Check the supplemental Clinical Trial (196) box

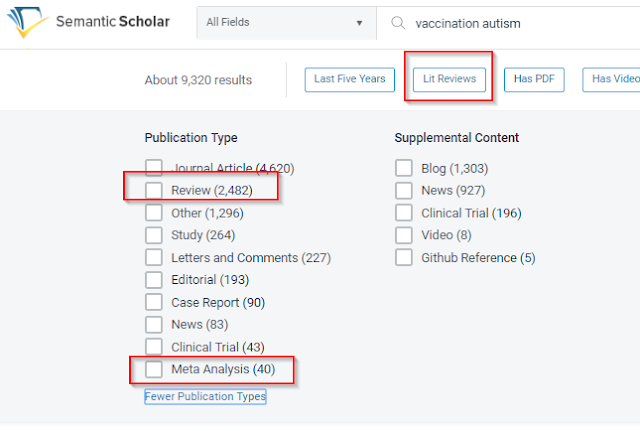(x=404, y=213)
